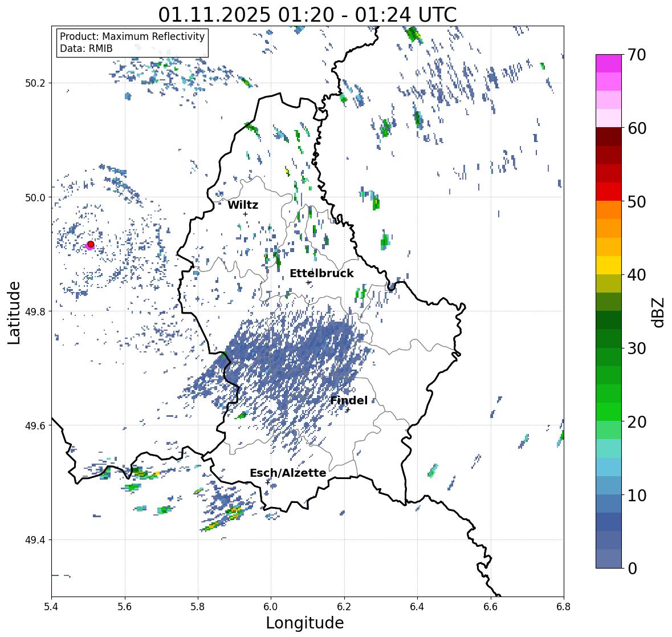This screenshot has height=637, width=672.
Task: Click the 6.2 longitude tick label
Action: [x=344, y=607]
